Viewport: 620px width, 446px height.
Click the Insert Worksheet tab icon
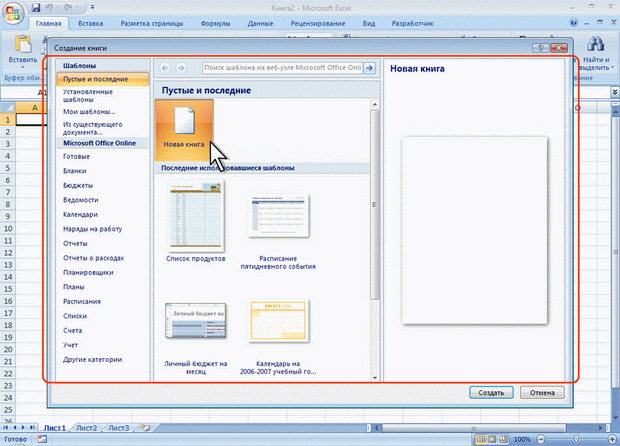pyautogui.click(x=146, y=427)
